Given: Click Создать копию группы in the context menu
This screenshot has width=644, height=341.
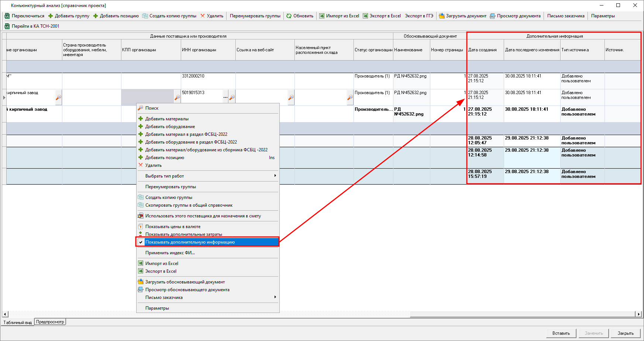Looking at the screenshot, I should pos(208,197).
